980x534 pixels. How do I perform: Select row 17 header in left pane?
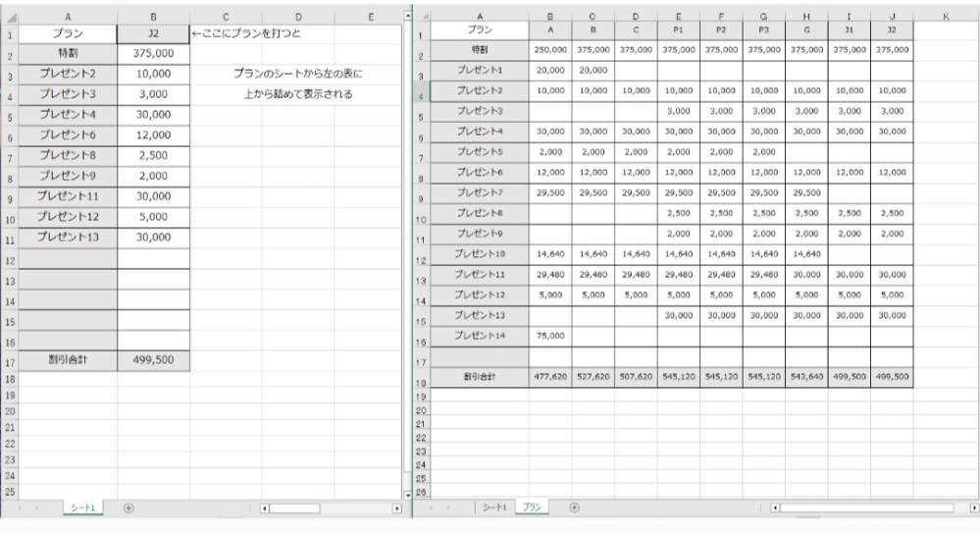tap(9, 360)
